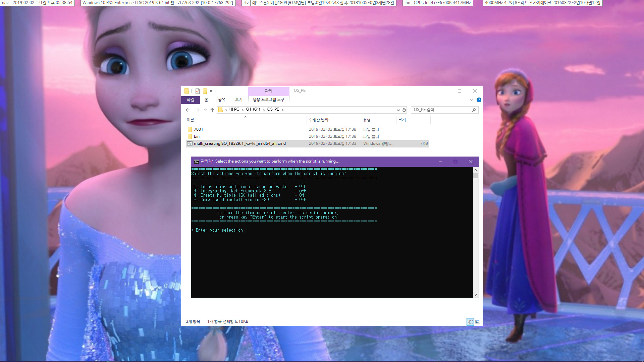
Task: Open the recent locations dropdown arrow
Action: pyautogui.click(x=205, y=110)
